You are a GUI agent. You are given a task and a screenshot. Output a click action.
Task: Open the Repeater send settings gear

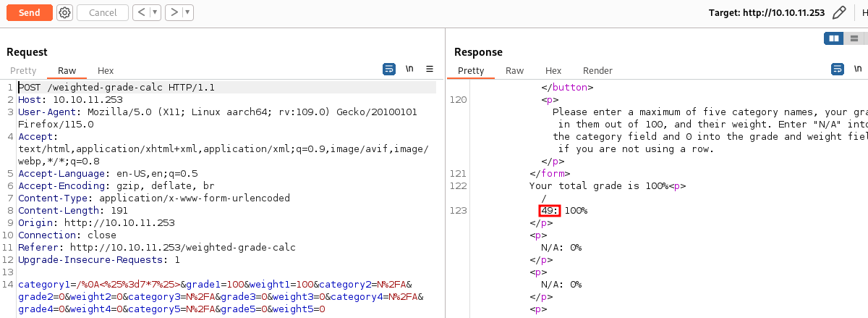64,12
